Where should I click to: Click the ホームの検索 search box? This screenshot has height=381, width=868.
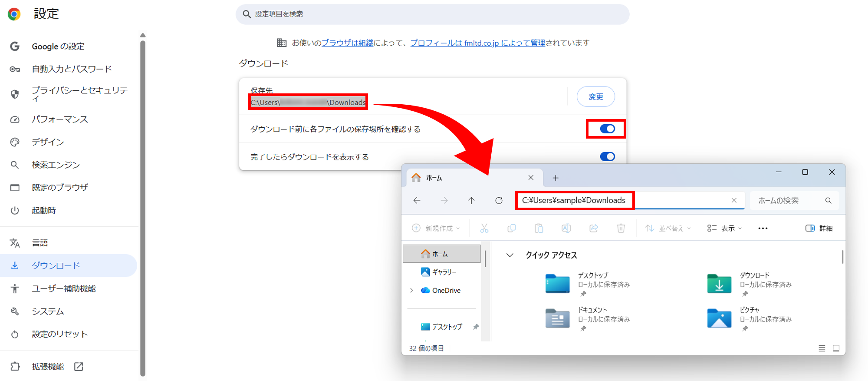tap(794, 200)
